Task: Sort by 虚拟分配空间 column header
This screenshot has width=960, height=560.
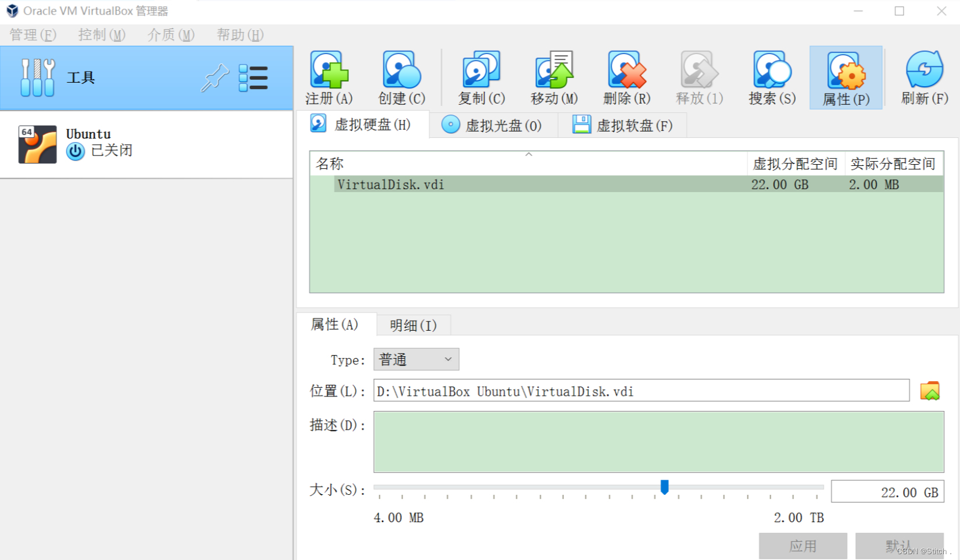Action: pos(796,164)
